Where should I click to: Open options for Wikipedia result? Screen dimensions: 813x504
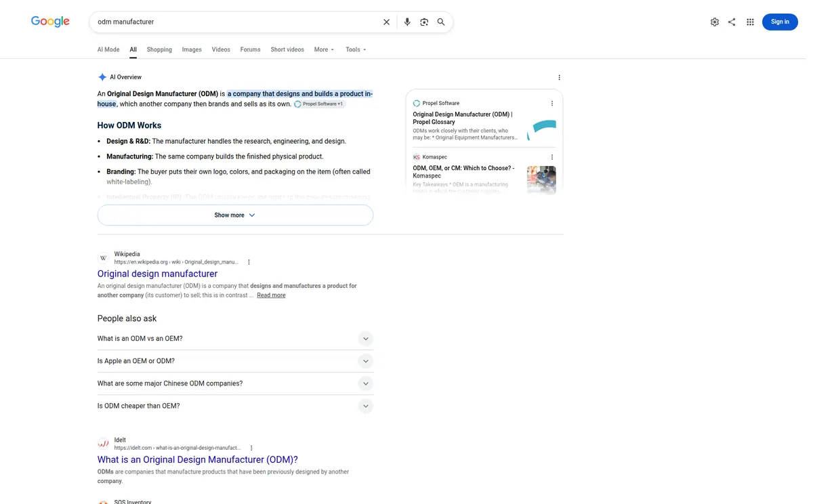point(249,262)
